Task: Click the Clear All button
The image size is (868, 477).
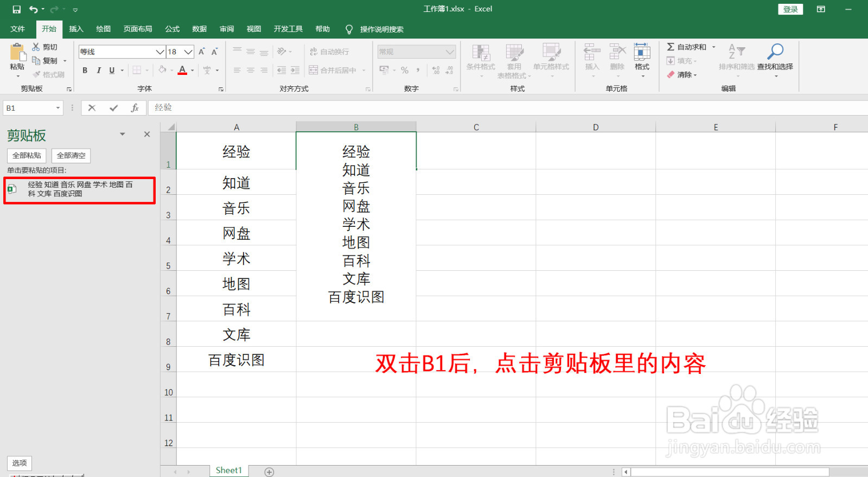Action: click(71, 156)
